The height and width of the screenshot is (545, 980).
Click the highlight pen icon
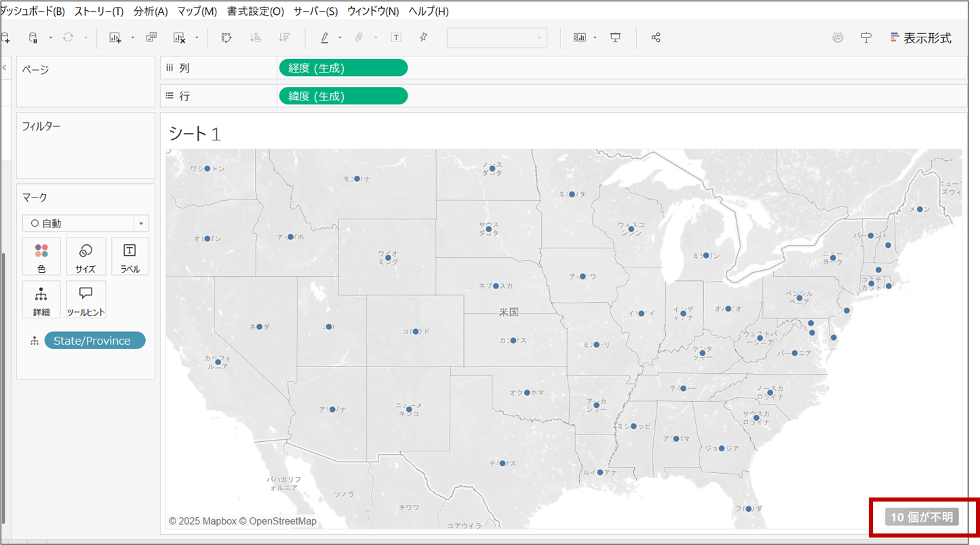(325, 38)
